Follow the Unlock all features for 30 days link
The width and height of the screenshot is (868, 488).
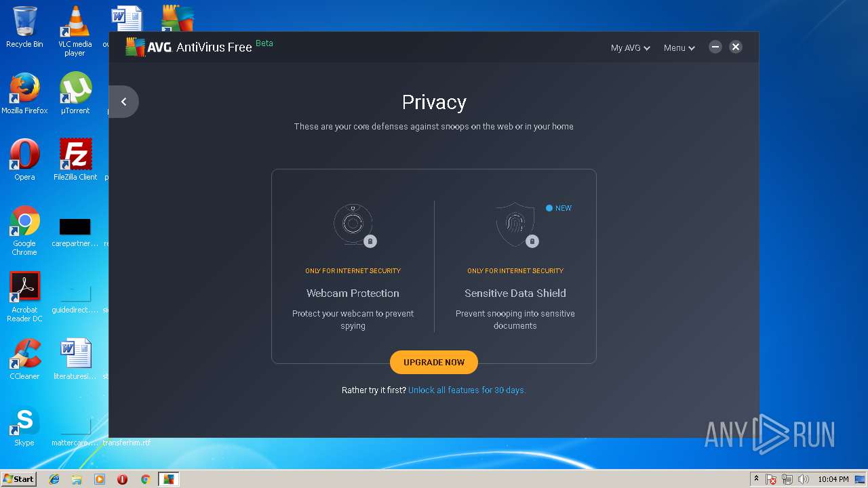point(467,390)
